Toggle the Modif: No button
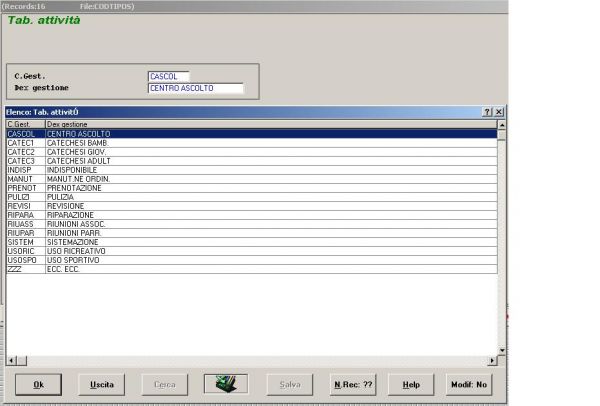600x406 pixels. [468, 384]
